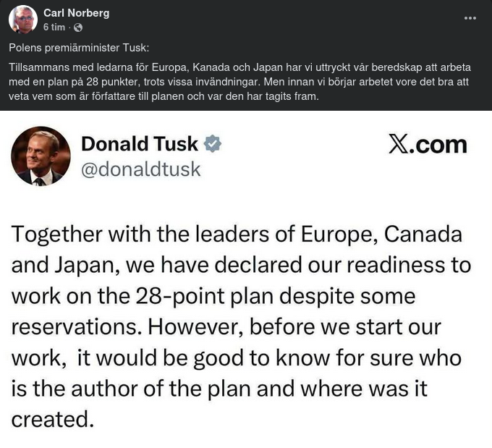
Task: Click the word "Canada" in the tweet text
Action: pos(423,235)
